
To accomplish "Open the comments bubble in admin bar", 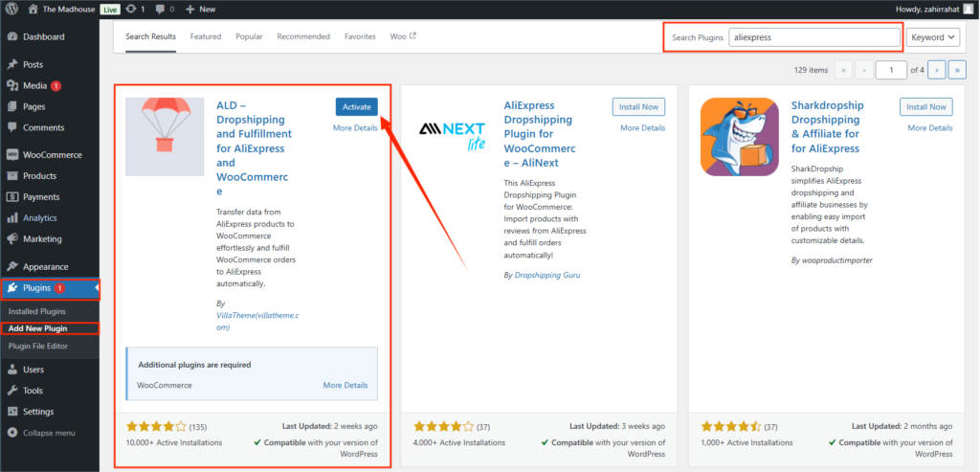I will (x=161, y=10).
